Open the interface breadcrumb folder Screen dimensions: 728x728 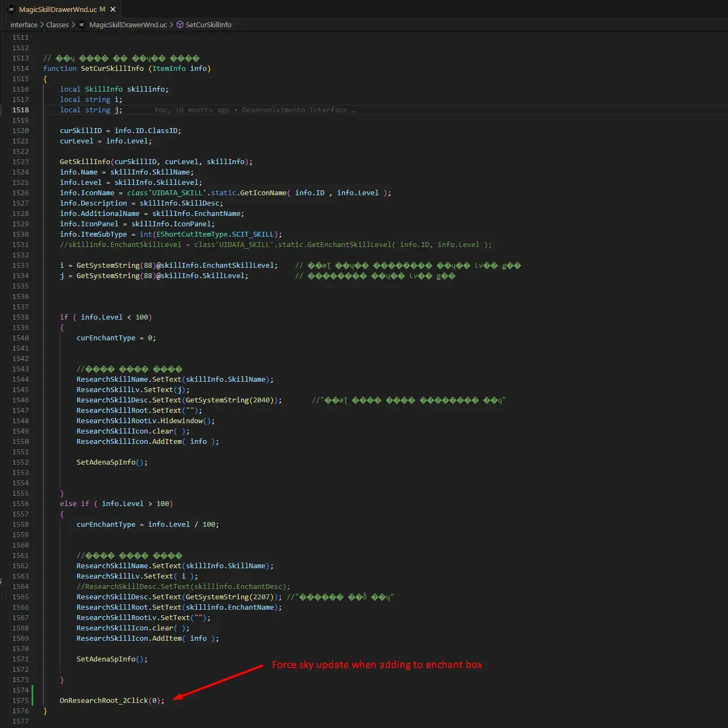[24, 25]
